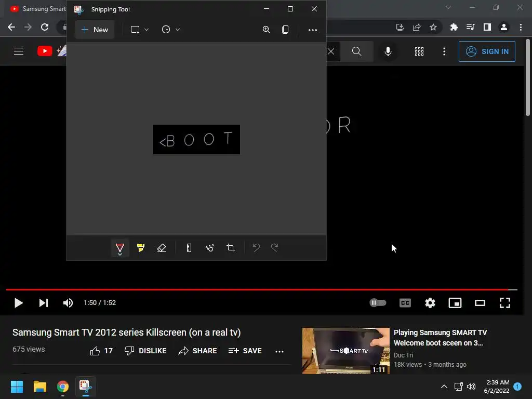Click the Undo arrow in Snipping Tool

click(256, 248)
